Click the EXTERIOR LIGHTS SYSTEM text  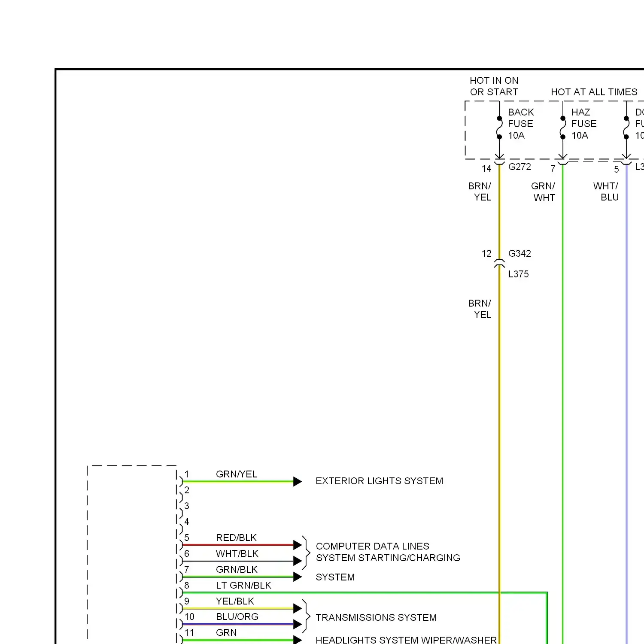(379, 481)
